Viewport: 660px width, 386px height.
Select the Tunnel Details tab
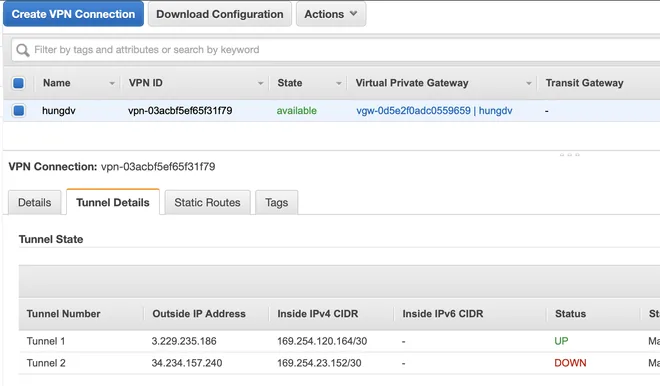113,202
